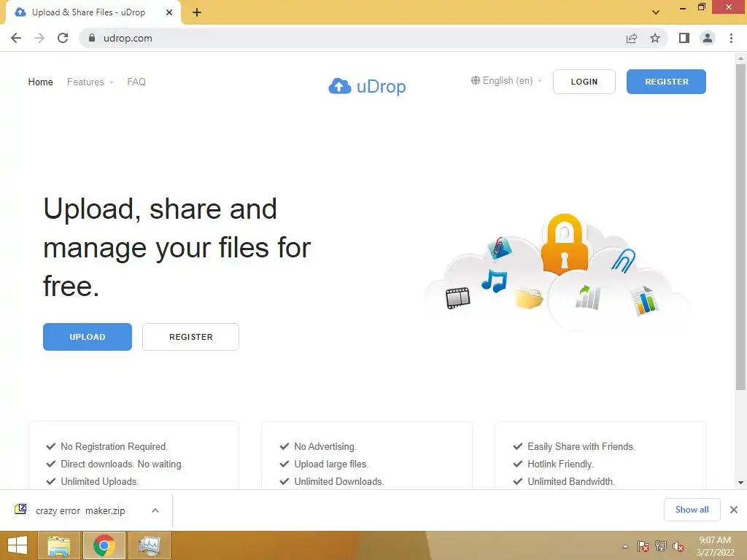Click the muted volume tray icon

coord(678,546)
